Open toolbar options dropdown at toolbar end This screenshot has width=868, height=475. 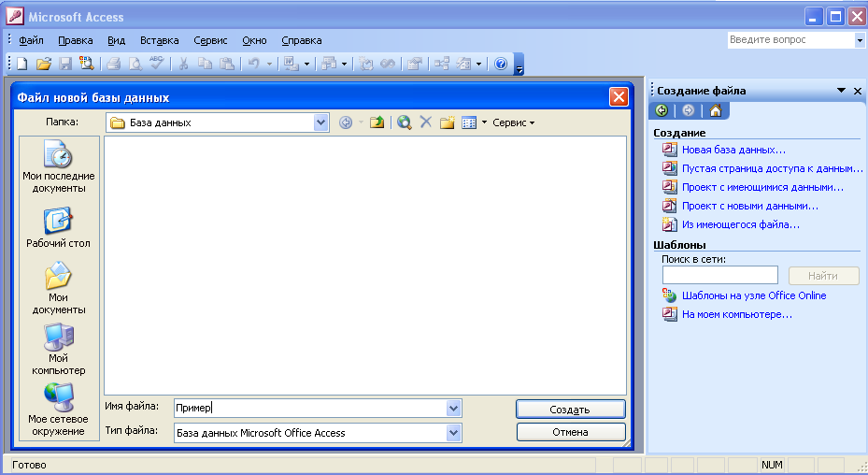click(519, 65)
